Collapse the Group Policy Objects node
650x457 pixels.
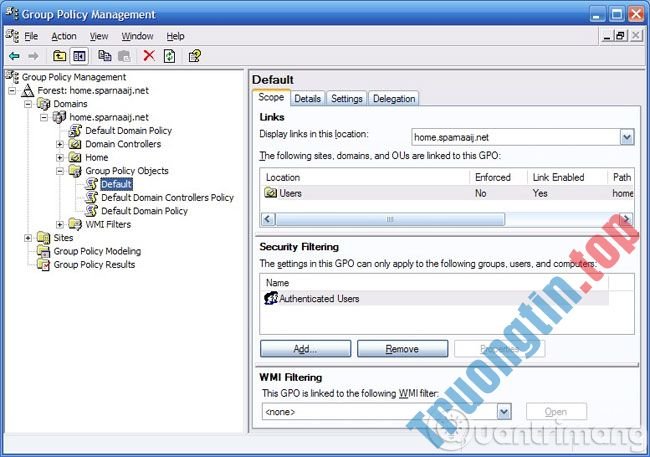point(60,171)
